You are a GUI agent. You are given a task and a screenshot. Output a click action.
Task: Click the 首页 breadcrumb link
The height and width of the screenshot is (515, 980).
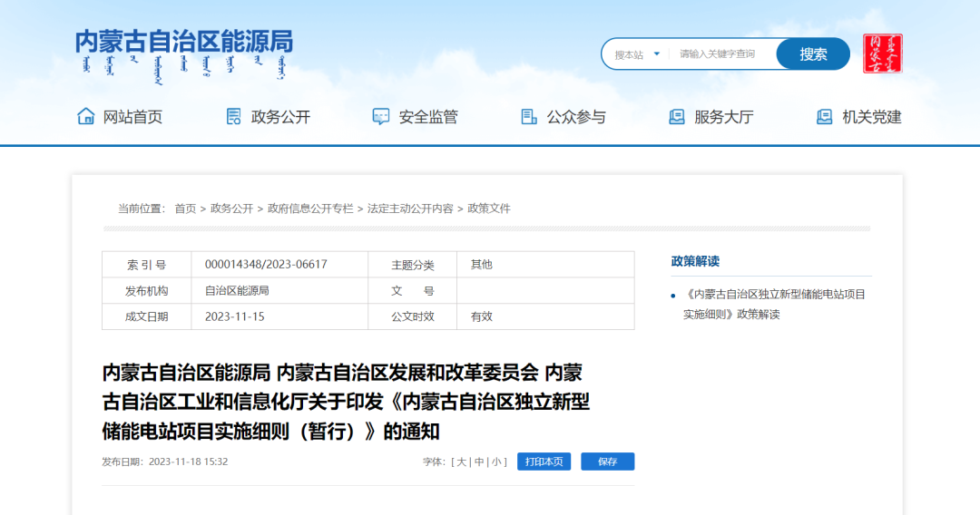pos(185,209)
